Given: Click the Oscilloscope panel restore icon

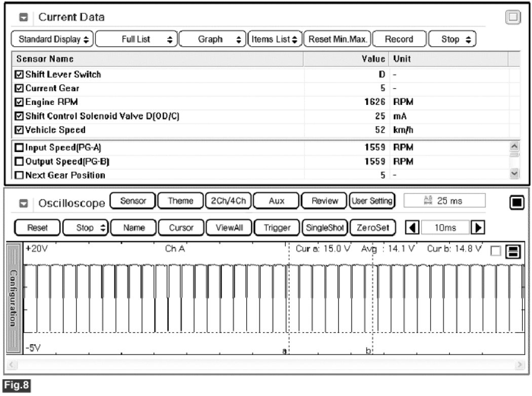Looking at the screenshot, I should point(516,202).
